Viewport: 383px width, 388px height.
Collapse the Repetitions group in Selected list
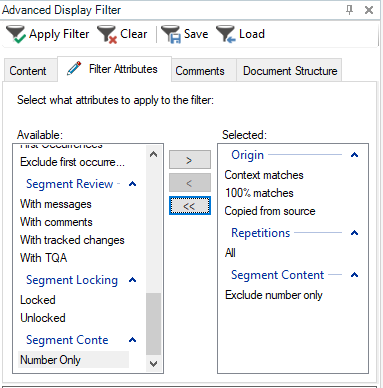tap(355, 233)
